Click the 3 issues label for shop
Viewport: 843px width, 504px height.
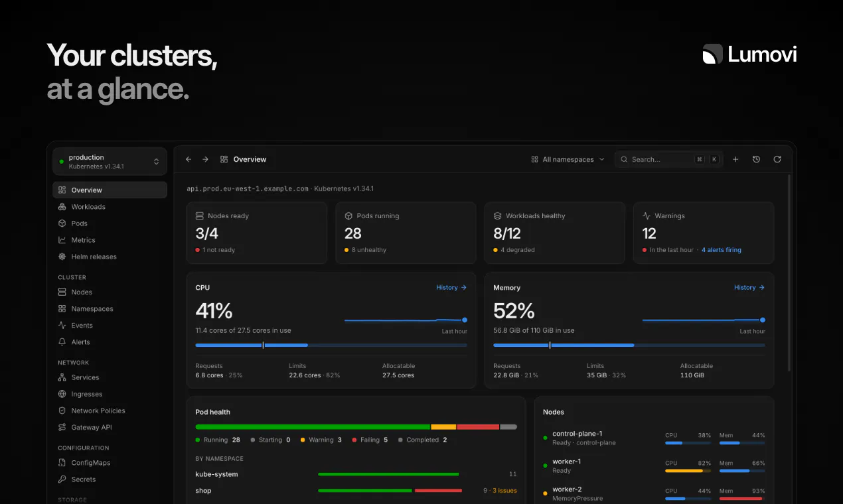pos(504,491)
